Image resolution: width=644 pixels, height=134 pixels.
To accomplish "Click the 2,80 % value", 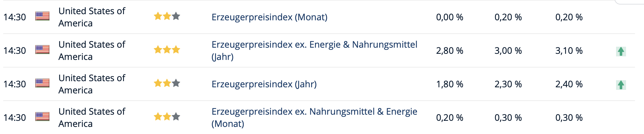I will tap(449, 51).
